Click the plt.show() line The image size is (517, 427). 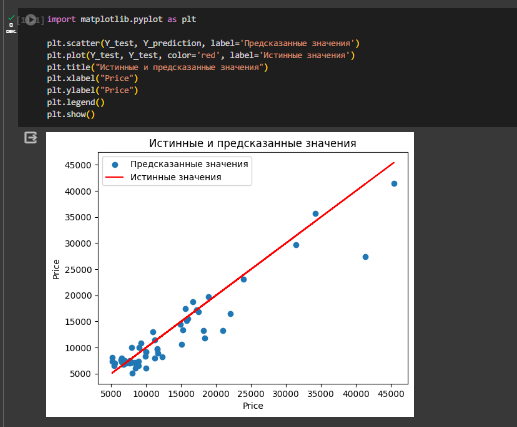point(71,114)
